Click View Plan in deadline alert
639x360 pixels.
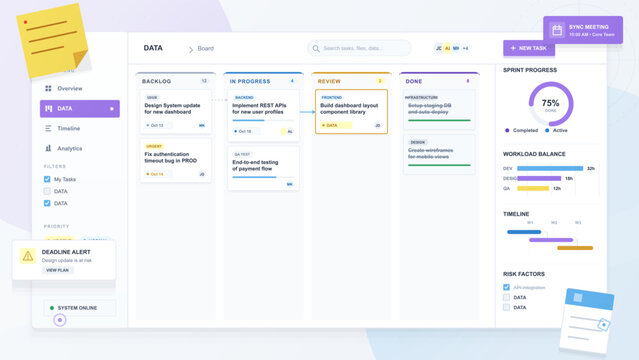tap(57, 270)
